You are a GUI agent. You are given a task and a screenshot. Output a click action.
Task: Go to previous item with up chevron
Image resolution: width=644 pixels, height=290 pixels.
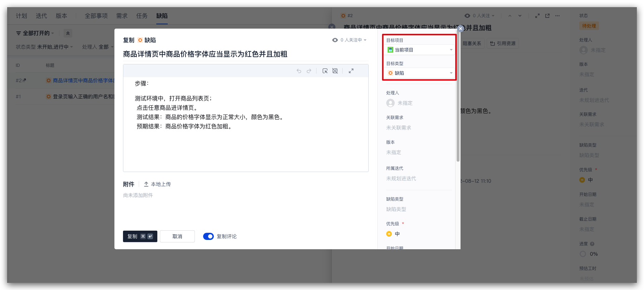pyautogui.click(x=510, y=16)
